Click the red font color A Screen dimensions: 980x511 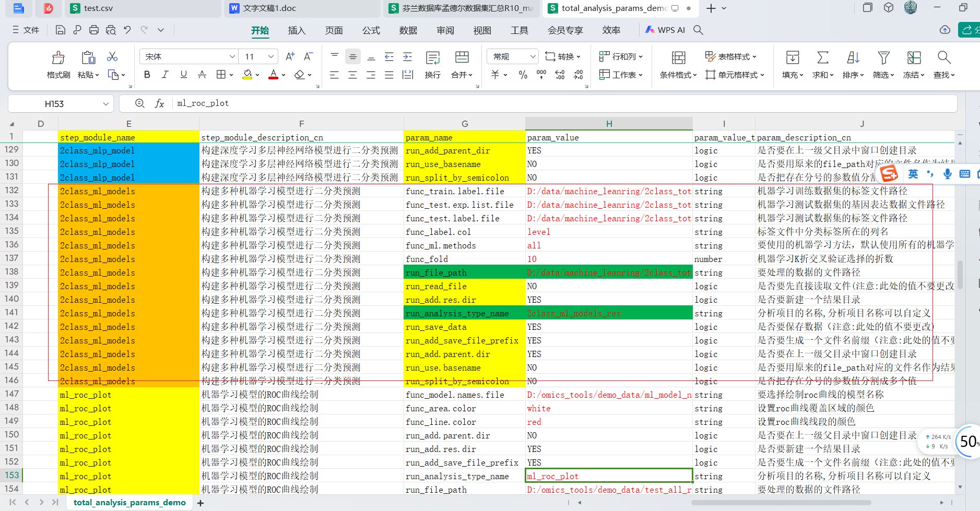273,75
